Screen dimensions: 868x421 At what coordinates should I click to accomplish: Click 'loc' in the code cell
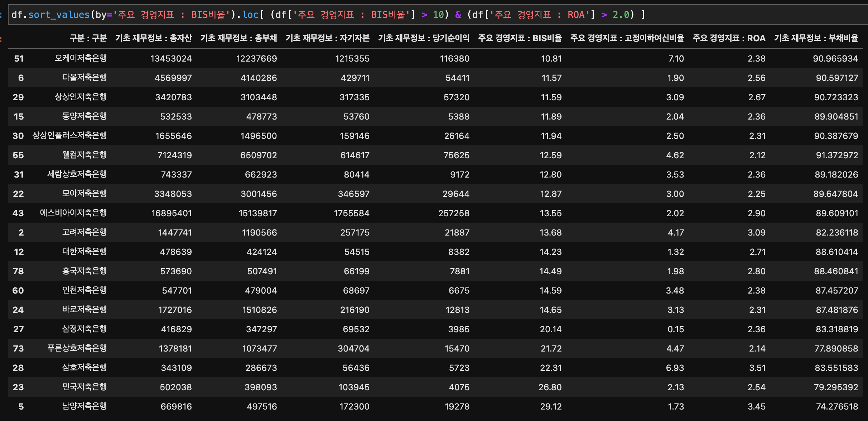250,15
